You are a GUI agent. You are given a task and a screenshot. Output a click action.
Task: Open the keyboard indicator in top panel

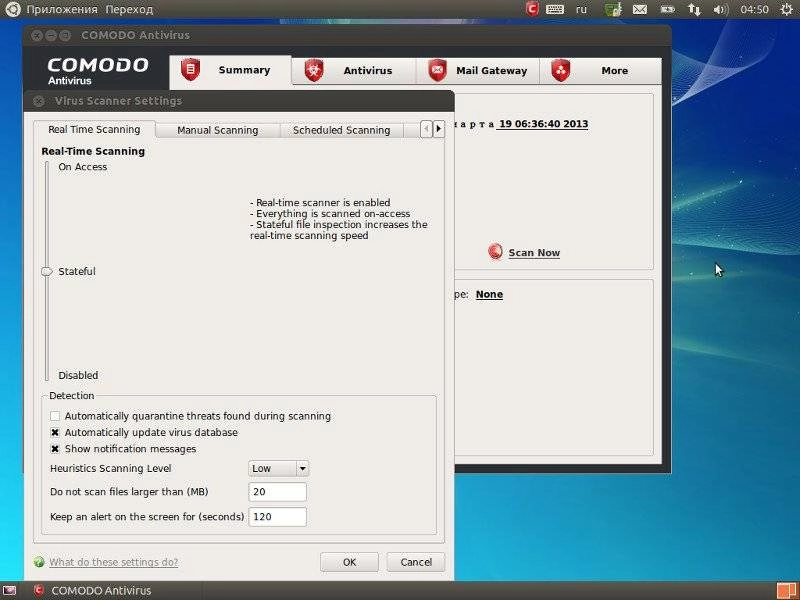coord(555,9)
